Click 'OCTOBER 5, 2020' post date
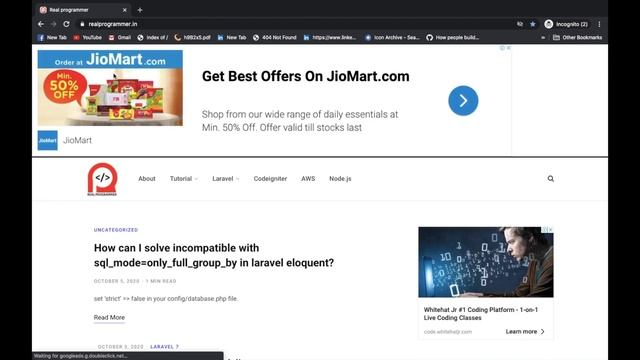640x360 pixels. pyautogui.click(x=116, y=281)
